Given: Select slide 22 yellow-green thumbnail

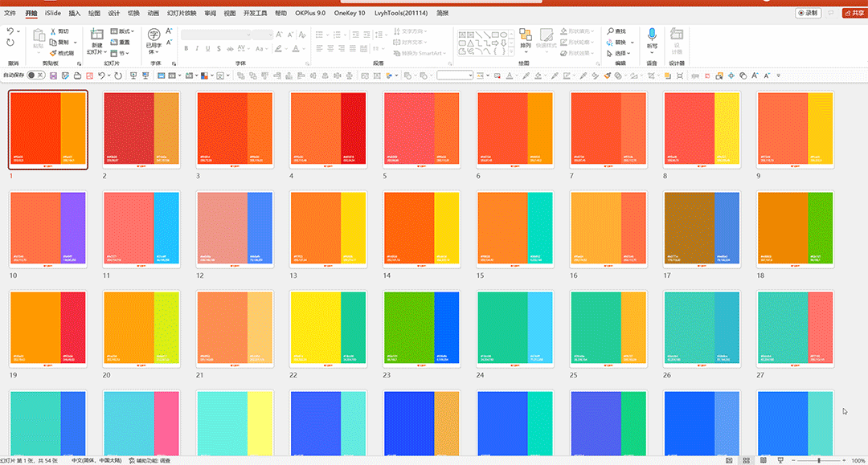Looking at the screenshot, I should pos(328,329).
